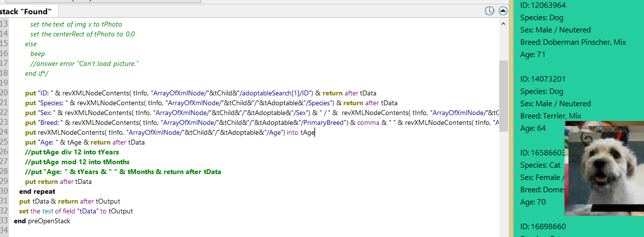Click "Breed: Terrier, Mix" entry text
The image size is (644, 237).
pos(551,116)
